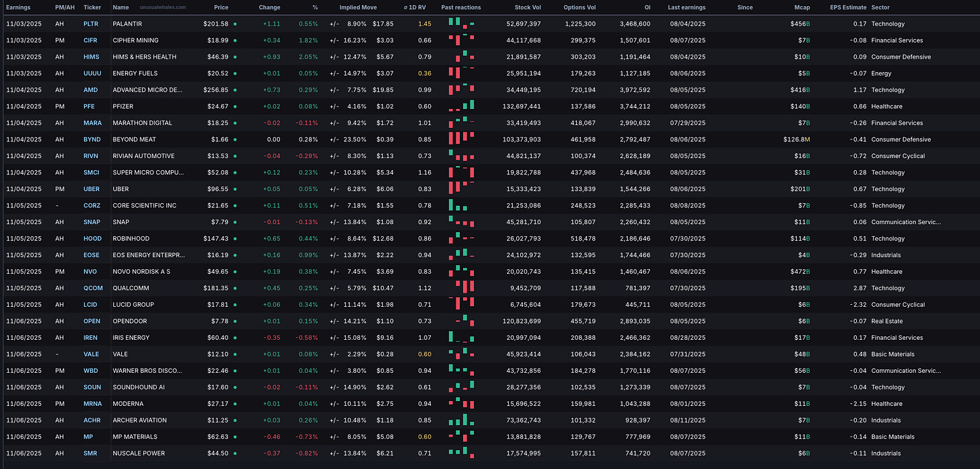Sort by the Implied Move column header
Image resolution: width=980 pixels, height=469 pixels.
(358, 7)
